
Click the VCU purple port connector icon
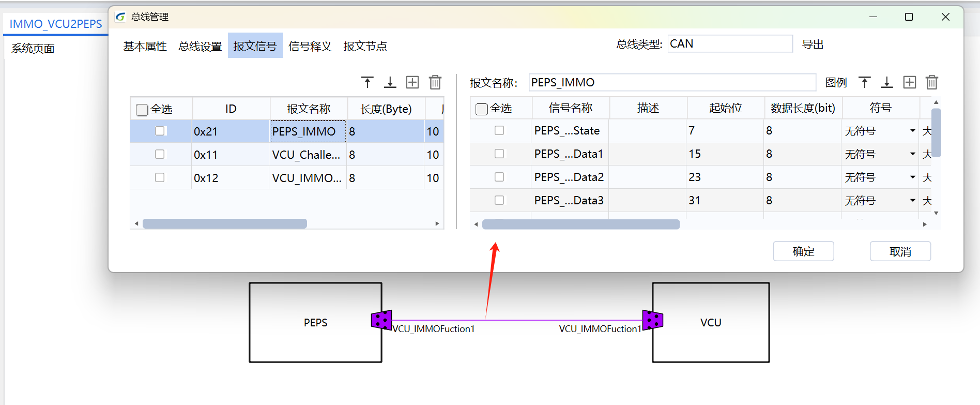pyautogui.click(x=653, y=320)
